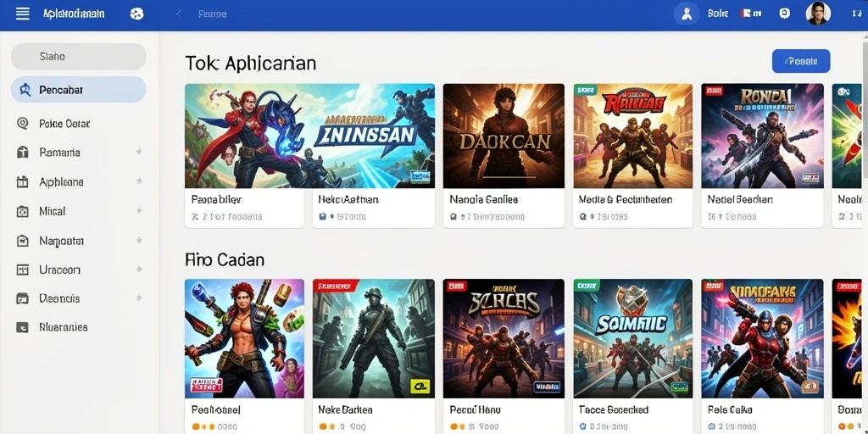This screenshot has height=434, width=868.
Task: Click the Nlueranies sidebar icon
Action: tap(23, 327)
